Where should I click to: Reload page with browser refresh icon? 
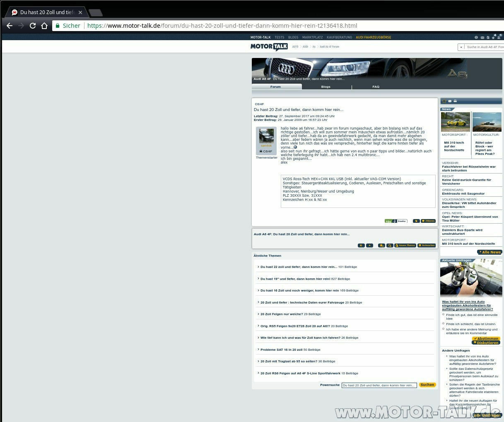(x=32, y=26)
